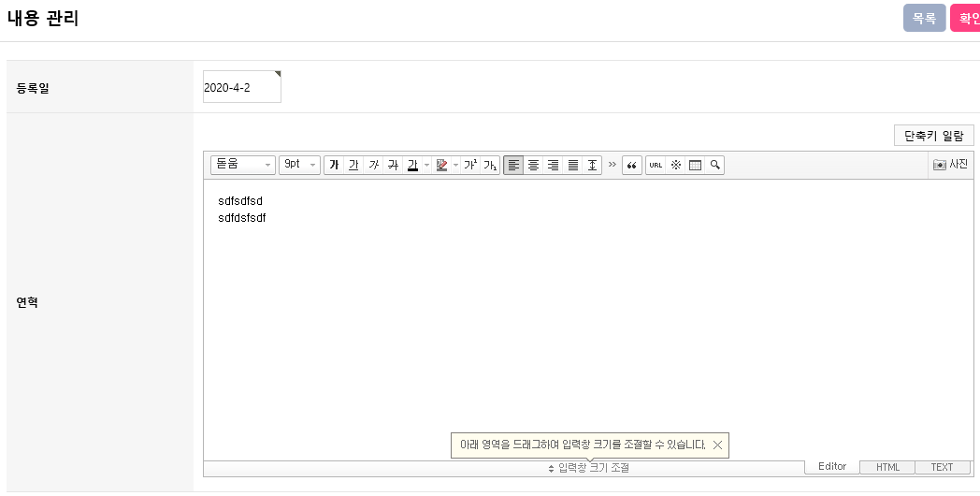Justify the text alignment
The height and width of the screenshot is (496, 980).
pos(572,165)
